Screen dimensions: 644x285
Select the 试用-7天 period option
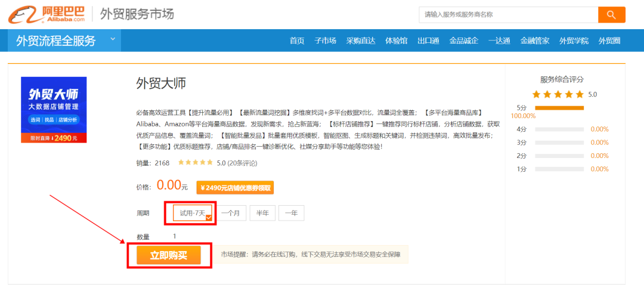193,213
